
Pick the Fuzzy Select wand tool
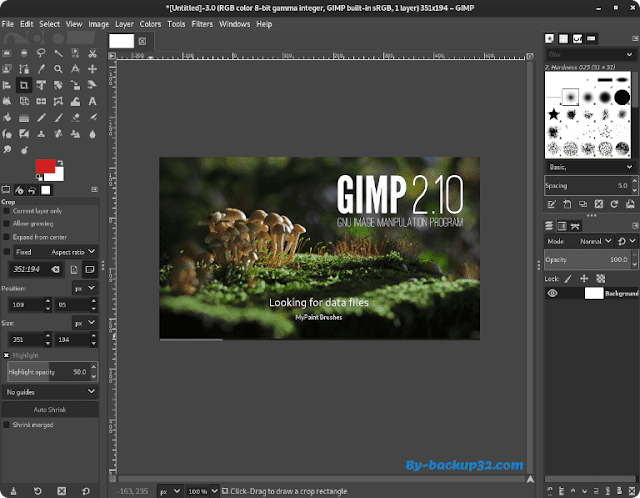pos(58,53)
